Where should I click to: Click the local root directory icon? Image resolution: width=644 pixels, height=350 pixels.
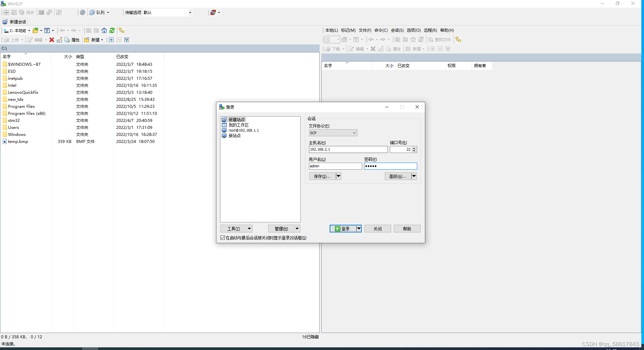coord(97,30)
